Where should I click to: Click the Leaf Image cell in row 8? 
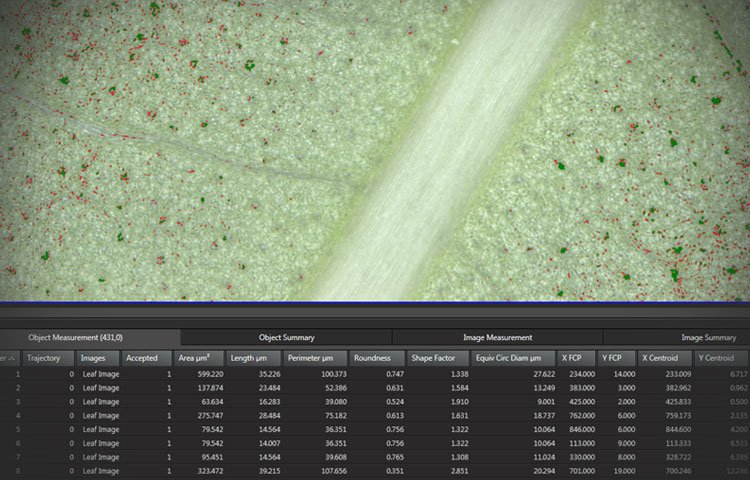(x=101, y=471)
